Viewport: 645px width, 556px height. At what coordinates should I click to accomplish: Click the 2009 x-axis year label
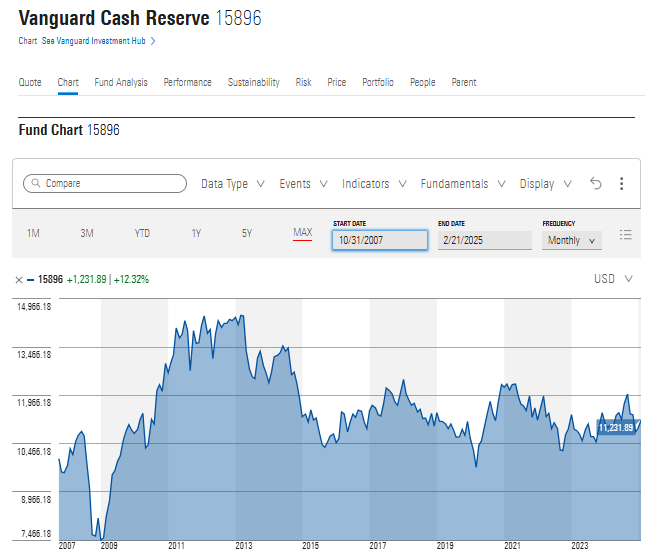click(x=109, y=546)
